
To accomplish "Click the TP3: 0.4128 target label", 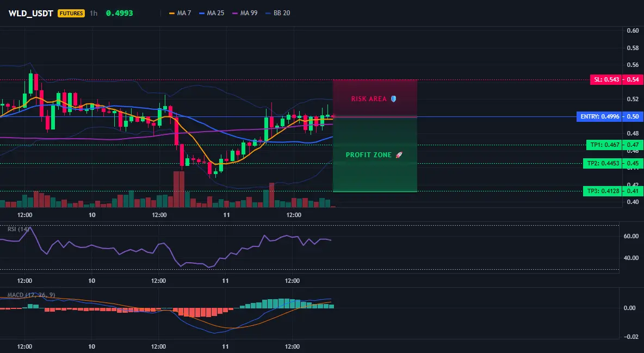I will pos(603,191).
